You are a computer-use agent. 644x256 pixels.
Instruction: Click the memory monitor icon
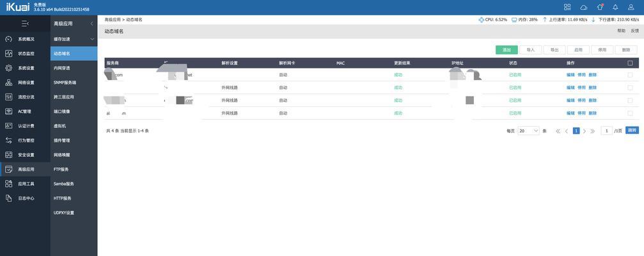(514, 19)
